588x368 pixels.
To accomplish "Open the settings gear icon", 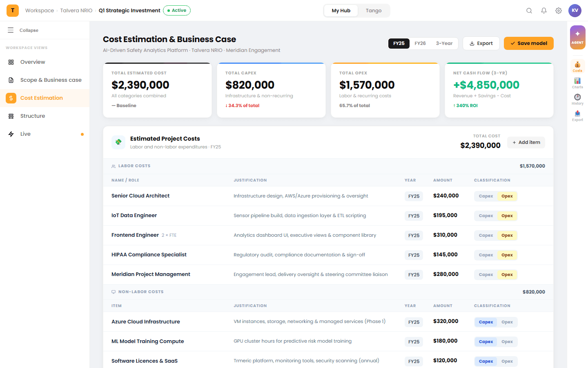I will pos(559,11).
